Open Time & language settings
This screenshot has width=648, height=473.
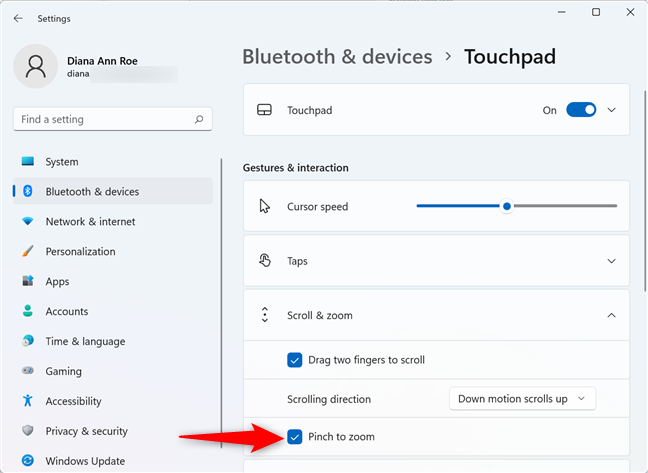[113, 341]
